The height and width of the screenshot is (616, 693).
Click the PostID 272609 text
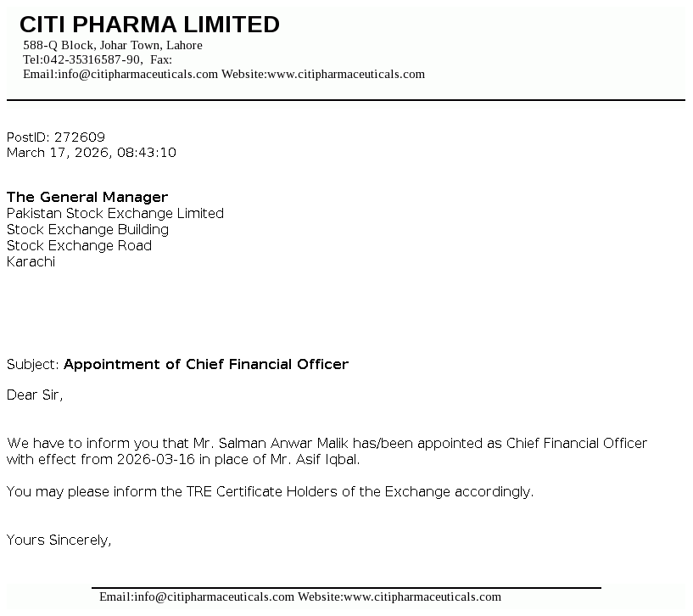56,137
